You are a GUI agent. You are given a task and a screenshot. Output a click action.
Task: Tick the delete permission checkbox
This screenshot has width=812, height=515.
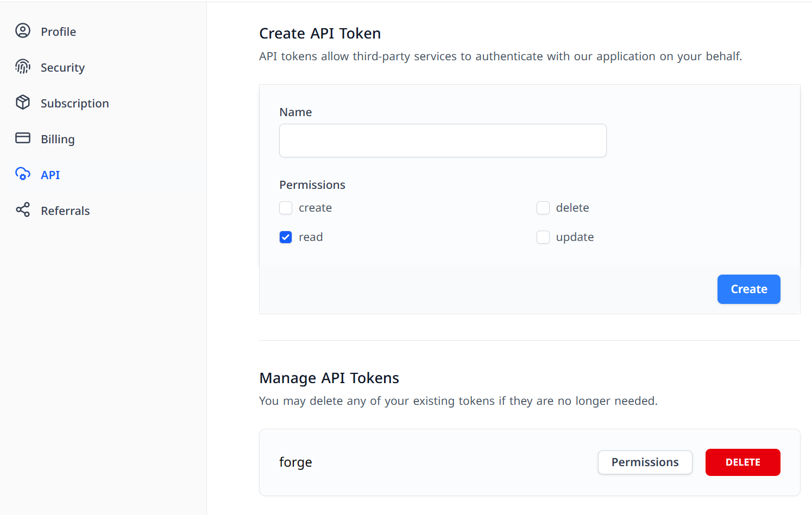[543, 208]
